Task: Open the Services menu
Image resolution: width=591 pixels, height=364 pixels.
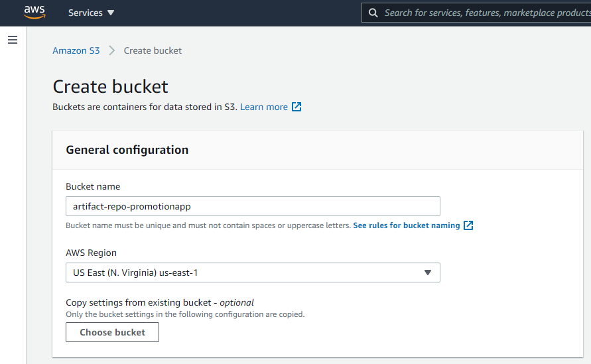Action: click(91, 13)
